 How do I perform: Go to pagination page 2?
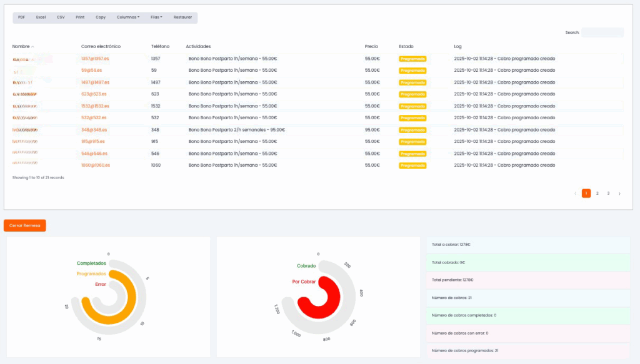tap(597, 194)
